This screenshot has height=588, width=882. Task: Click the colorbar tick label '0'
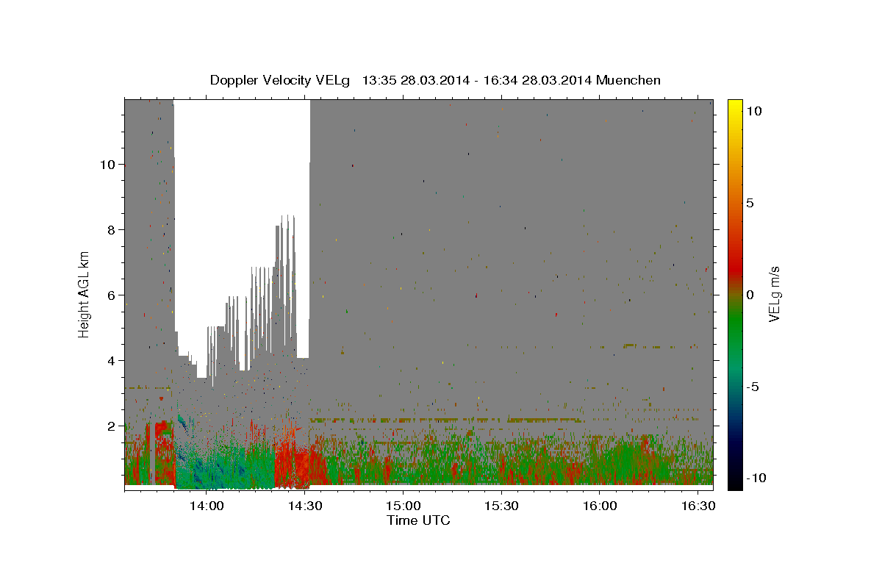click(750, 295)
